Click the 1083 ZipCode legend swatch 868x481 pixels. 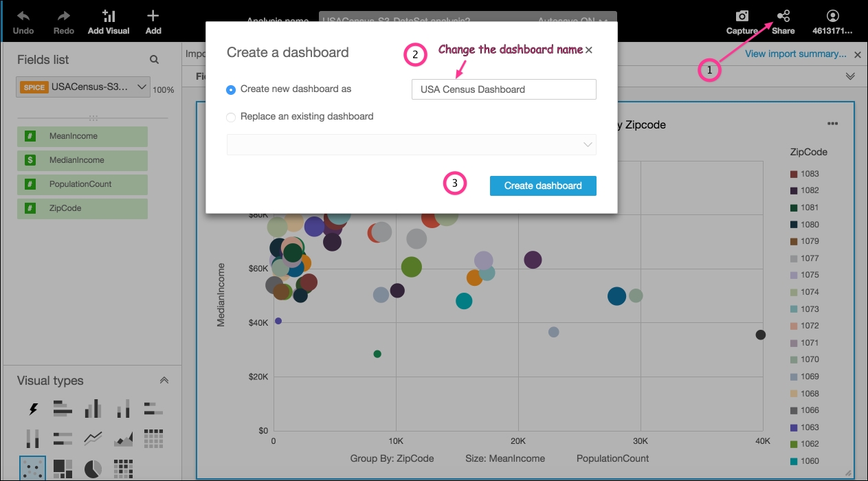click(794, 174)
